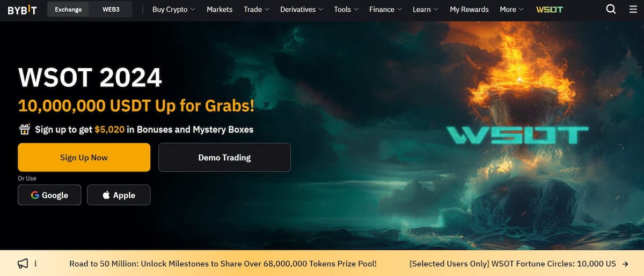Sign in with Apple button

point(119,195)
